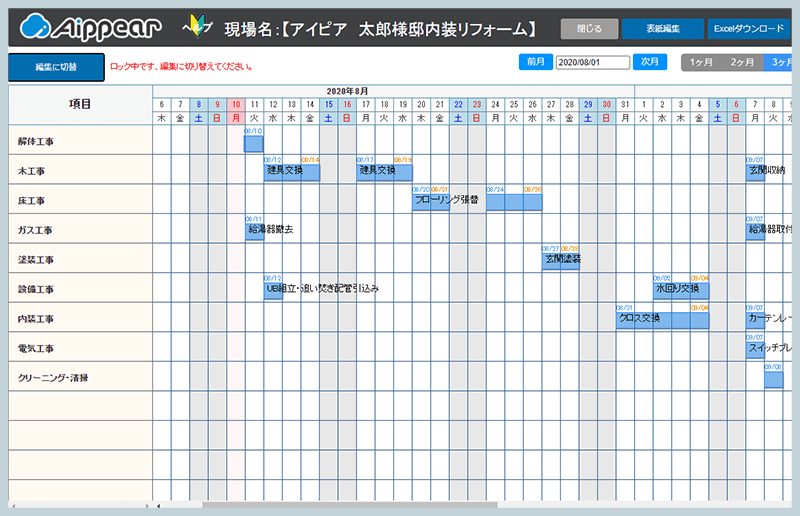Select the 1ヶ月 view tab

pos(702,62)
